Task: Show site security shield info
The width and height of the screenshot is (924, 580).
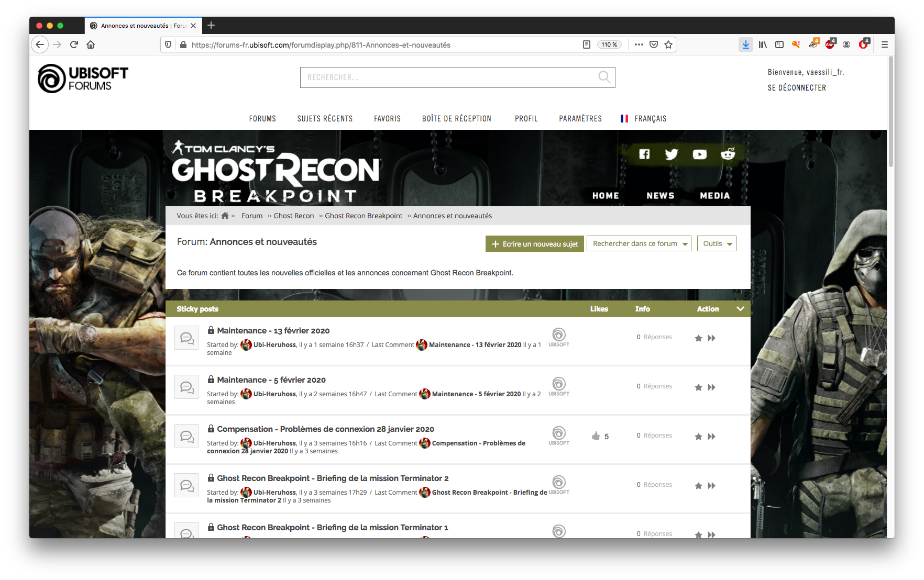Action: [x=168, y=44]
